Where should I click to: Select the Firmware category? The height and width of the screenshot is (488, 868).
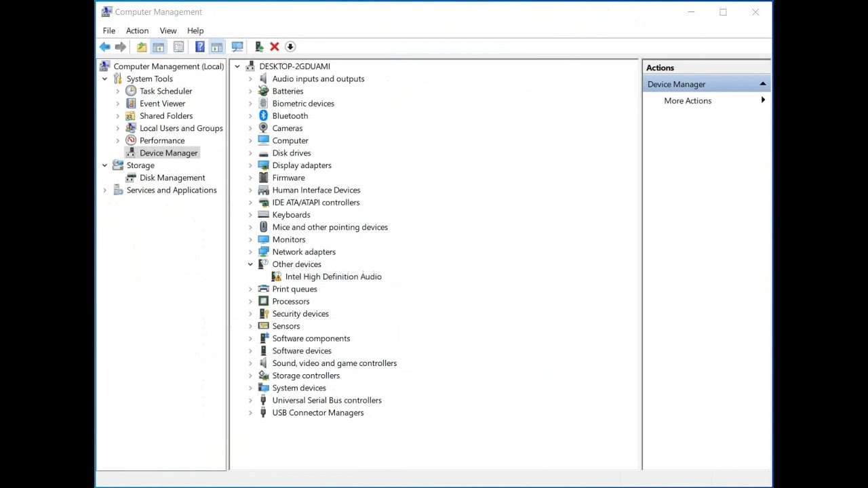coord(288,178)
